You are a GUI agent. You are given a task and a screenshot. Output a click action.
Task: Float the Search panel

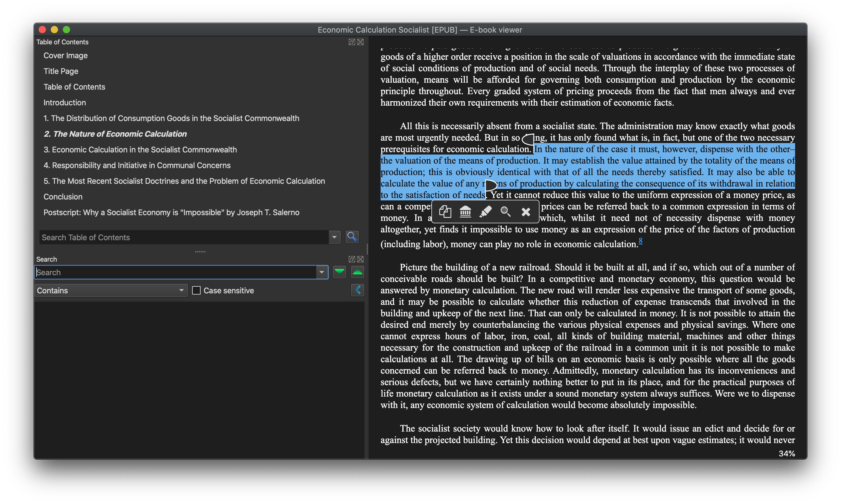(352, 259)
